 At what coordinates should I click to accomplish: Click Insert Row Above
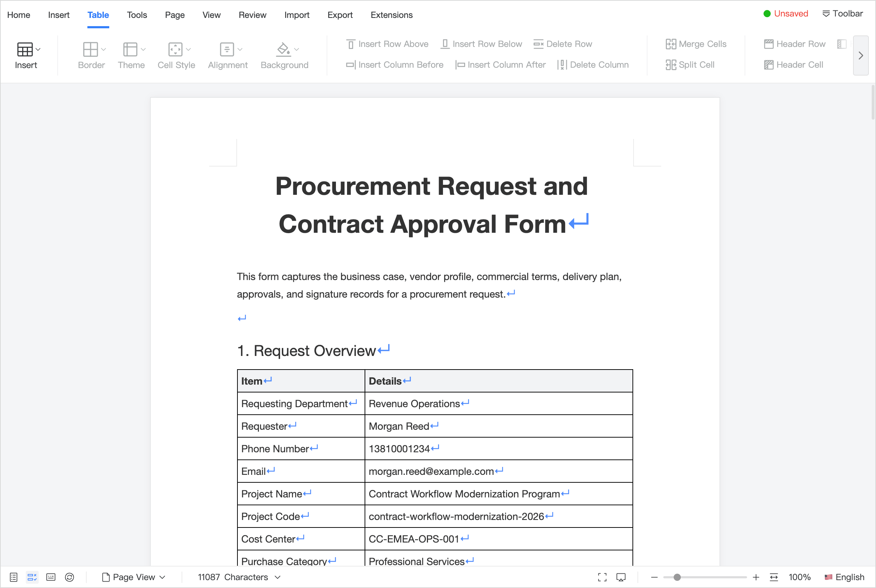(x=387, y=44)
